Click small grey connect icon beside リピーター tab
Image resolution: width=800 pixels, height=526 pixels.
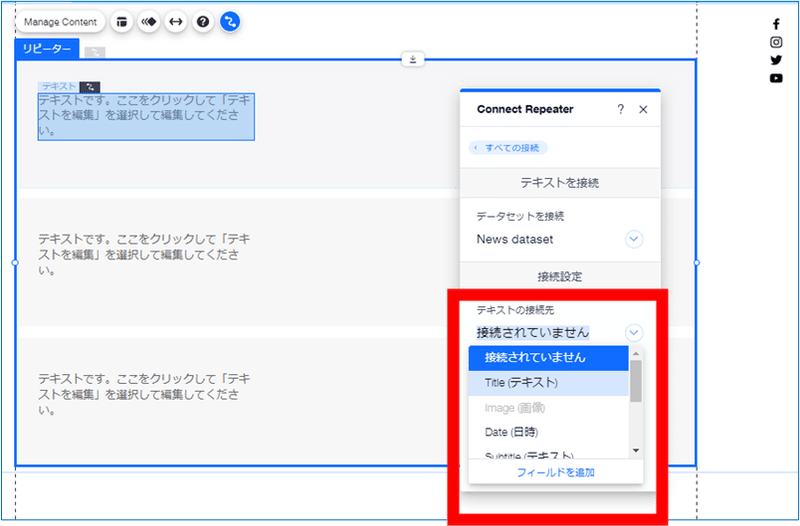pyautogui.click(x=95, y=52)
